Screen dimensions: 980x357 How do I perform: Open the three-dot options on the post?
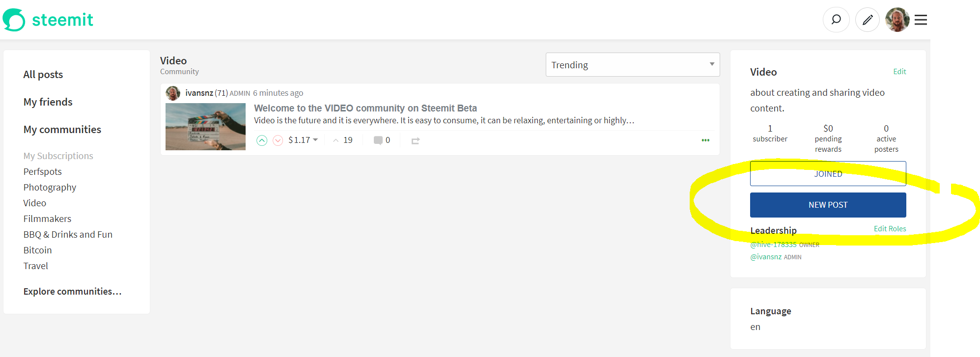click(x=705, y=140)
